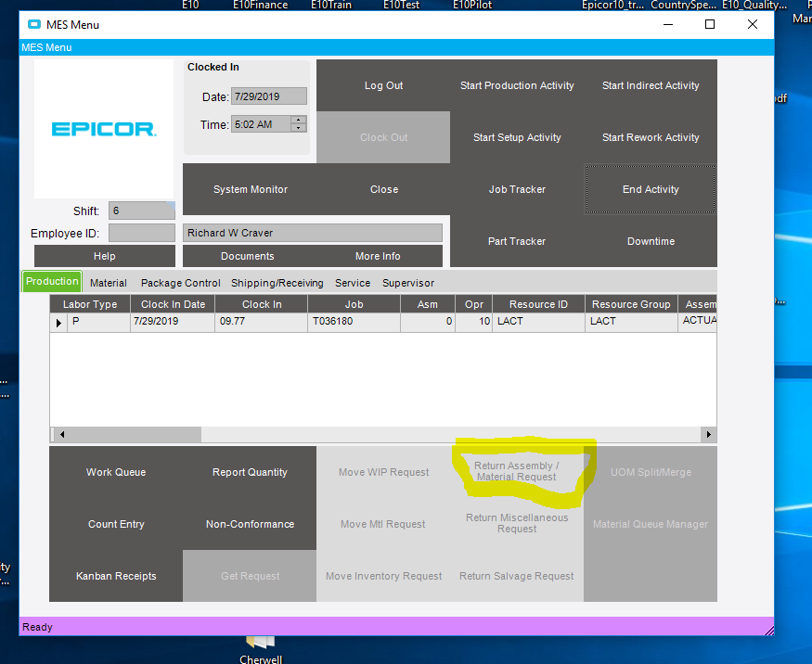This screenshot has height=664, width=812.
Task: Maximize the MES Menu window
Action: coord(710,24)
